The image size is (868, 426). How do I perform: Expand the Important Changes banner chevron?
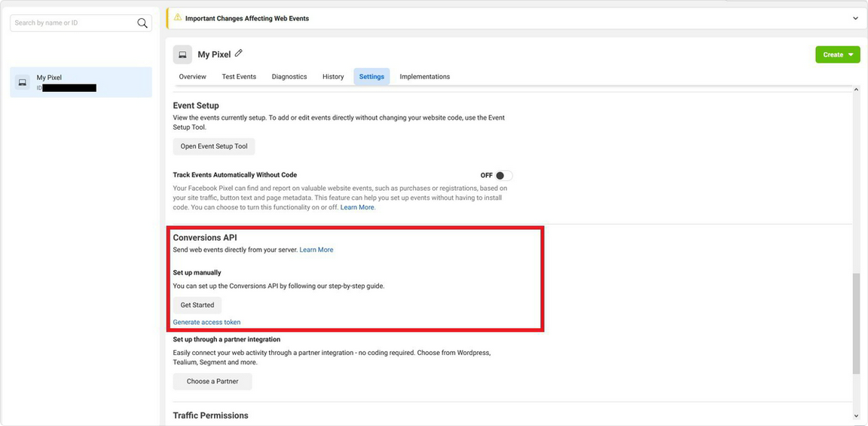tap(856, 18)
